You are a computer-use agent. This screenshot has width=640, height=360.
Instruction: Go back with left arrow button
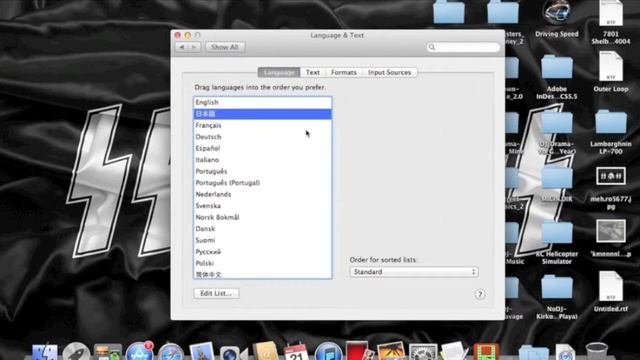[x=182, y=47]
